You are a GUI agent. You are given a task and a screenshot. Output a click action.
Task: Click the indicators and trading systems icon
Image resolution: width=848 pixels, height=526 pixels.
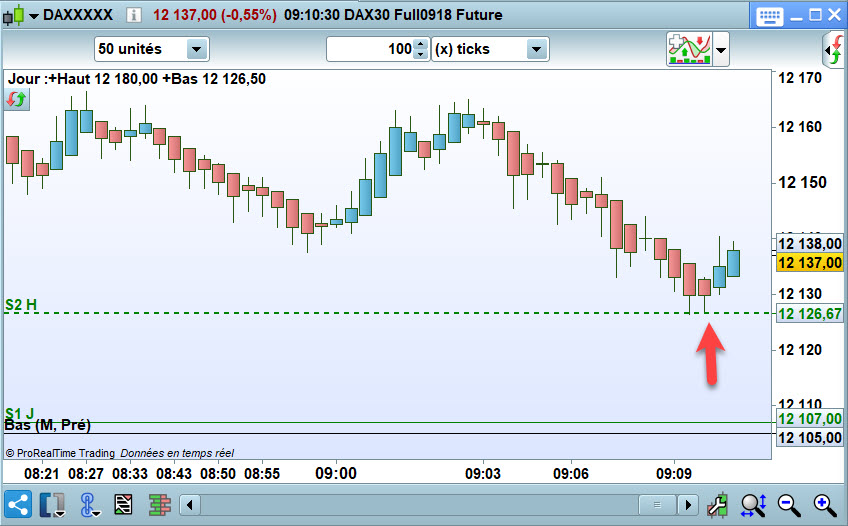[690, 49]
